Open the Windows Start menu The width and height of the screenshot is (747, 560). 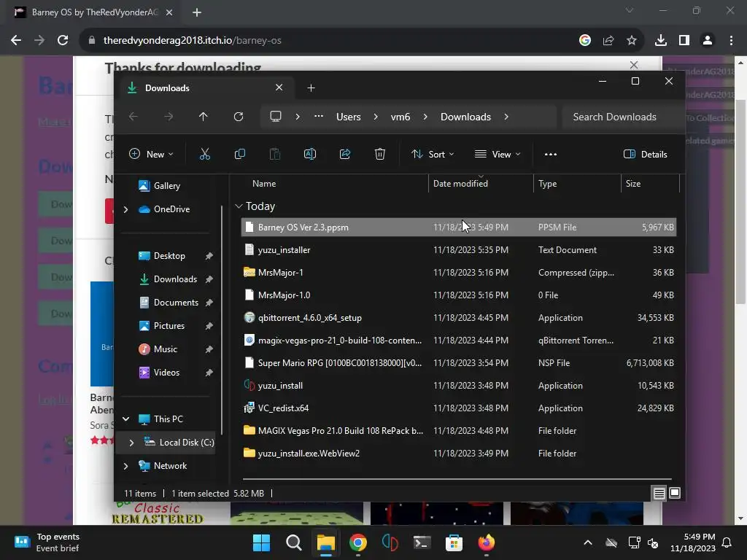(x=261, y=542)
